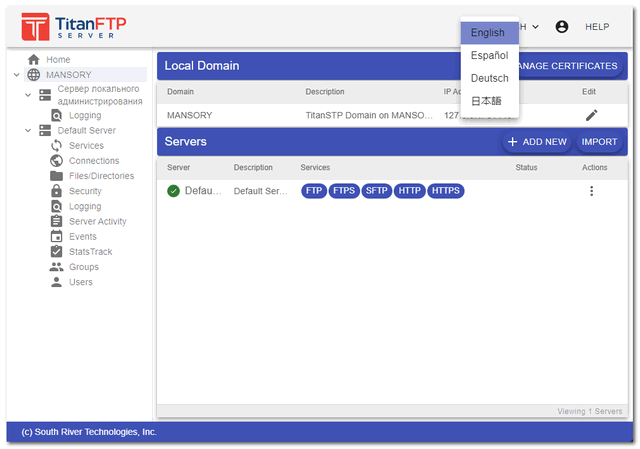Click the Domain column header
This screenshot has width=640, height=449.
[180, 91]
